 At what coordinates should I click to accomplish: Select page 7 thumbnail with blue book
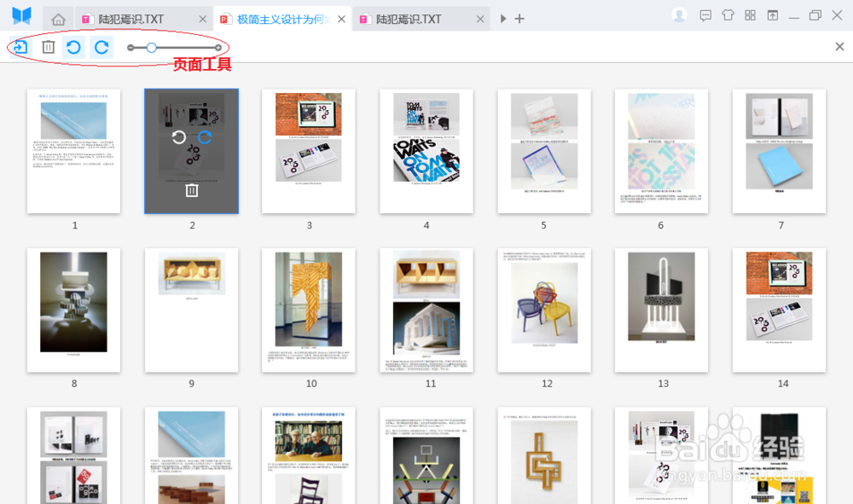pyautogui.click(x=779, y=151)
